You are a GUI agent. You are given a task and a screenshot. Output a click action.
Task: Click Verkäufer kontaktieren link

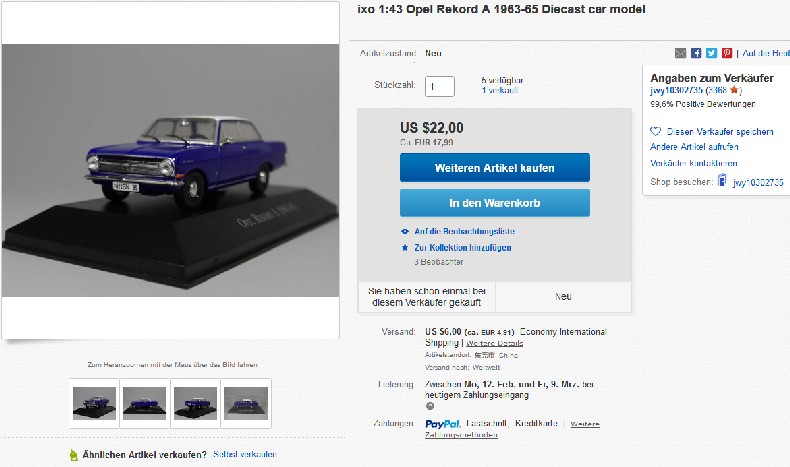click(x=693, y=163)
